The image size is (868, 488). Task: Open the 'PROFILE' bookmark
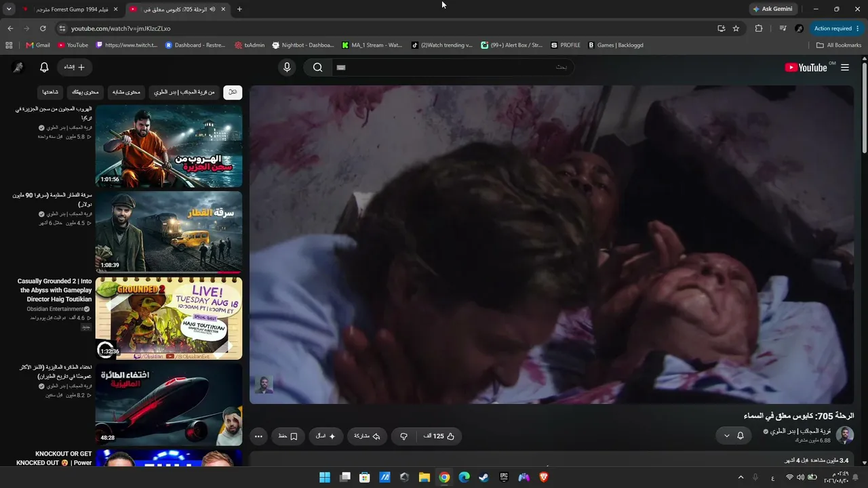coord(566,45)
